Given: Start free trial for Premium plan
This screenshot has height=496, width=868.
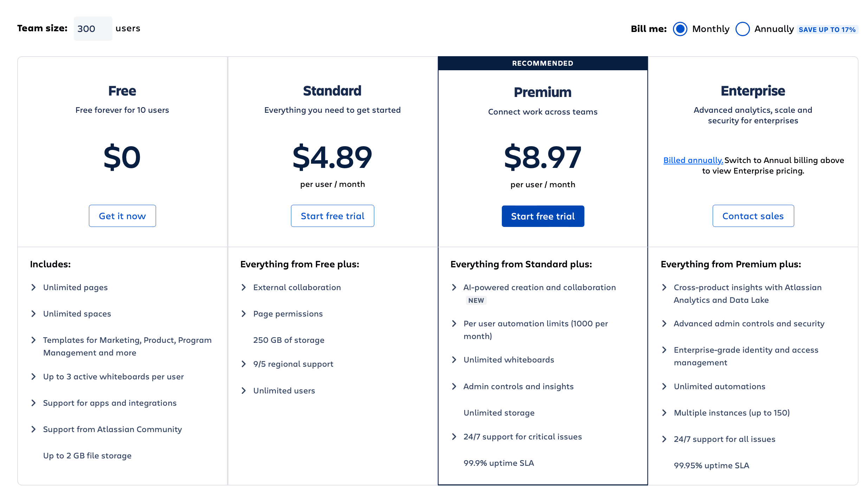Looking at the screenshot, I should pos(543,216).
